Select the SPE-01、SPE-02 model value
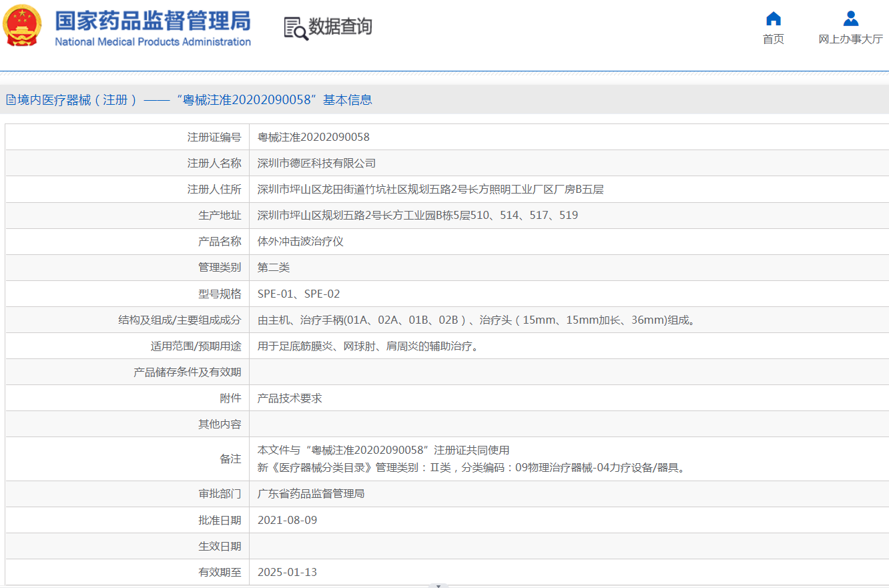 coord(299,294)
